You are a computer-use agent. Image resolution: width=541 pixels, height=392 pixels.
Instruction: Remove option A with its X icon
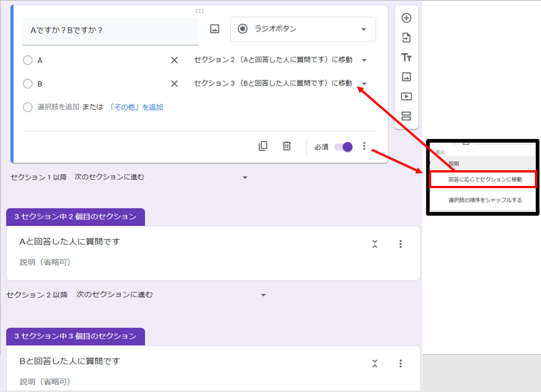coord(174,60)
